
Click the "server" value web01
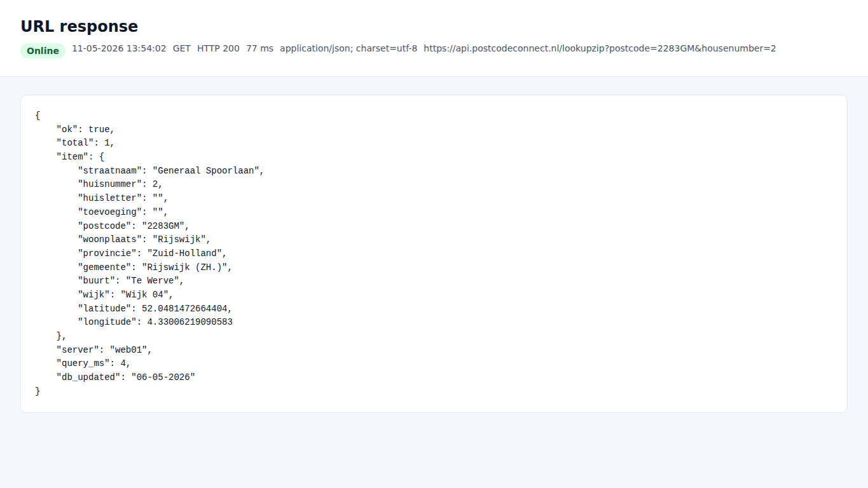pyautogui.click(x=128, y=349)
